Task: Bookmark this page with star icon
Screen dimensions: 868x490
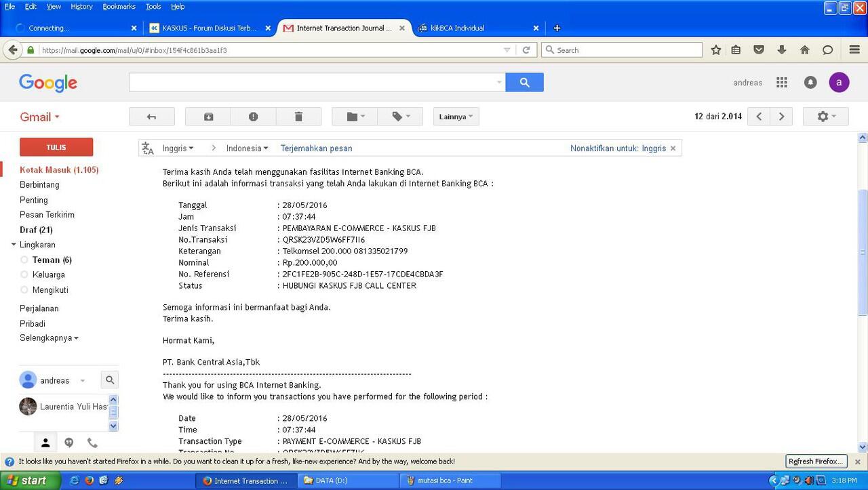Action: (x=716, y=50)
